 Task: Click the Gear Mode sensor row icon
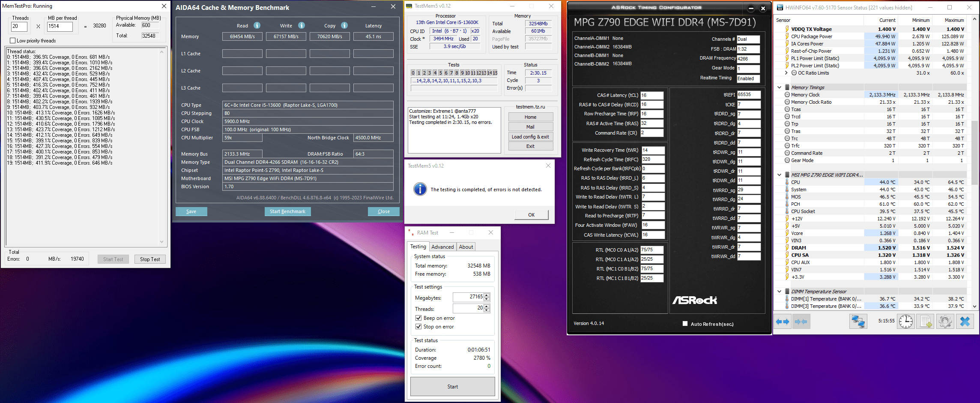787,160
